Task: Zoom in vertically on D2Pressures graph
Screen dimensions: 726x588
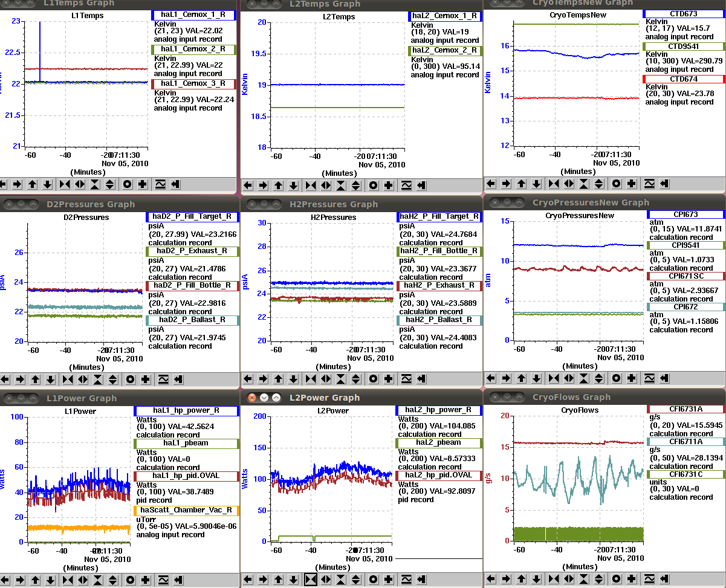Action: (97, 380)
